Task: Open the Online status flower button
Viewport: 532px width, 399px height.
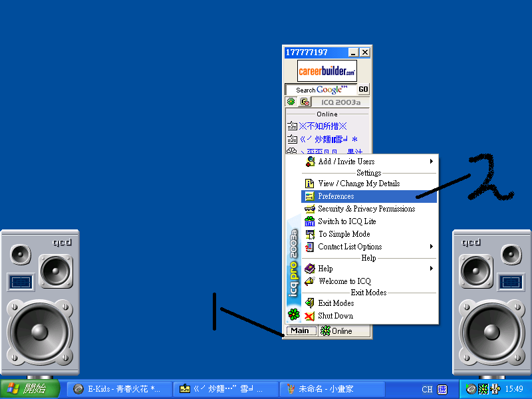Action: [x=344, y=331]
